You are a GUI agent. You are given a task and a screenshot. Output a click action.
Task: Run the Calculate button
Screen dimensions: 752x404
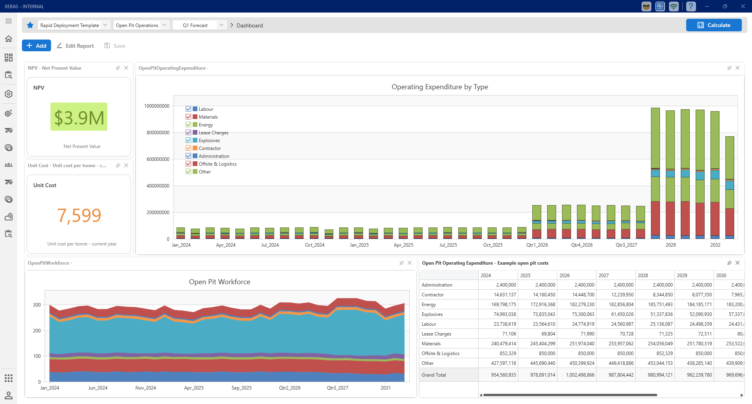(714, 25)
